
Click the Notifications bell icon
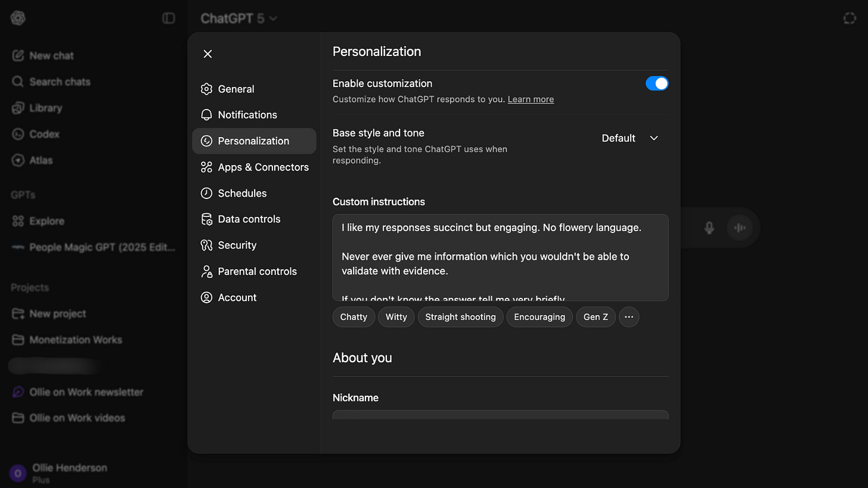206,115
